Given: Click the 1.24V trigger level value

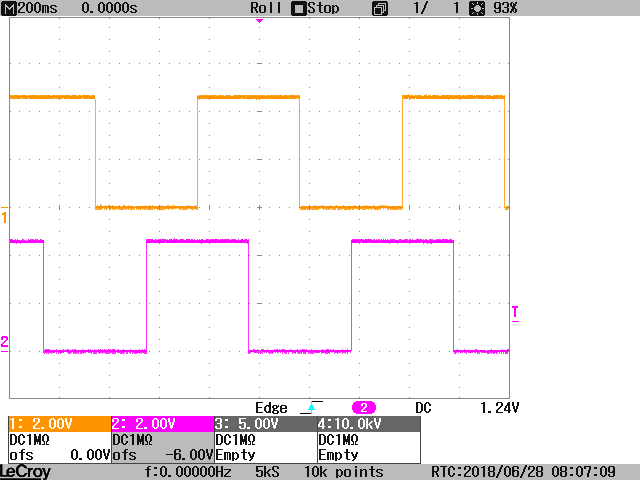Looking at the screenshot, I should (x=499, y=408).
